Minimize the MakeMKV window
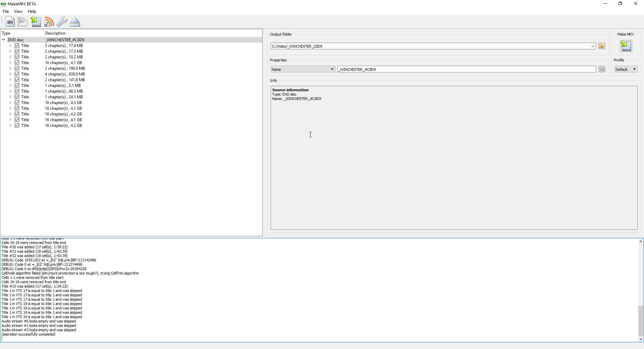 pyautogui.click(x=605, y=4)
